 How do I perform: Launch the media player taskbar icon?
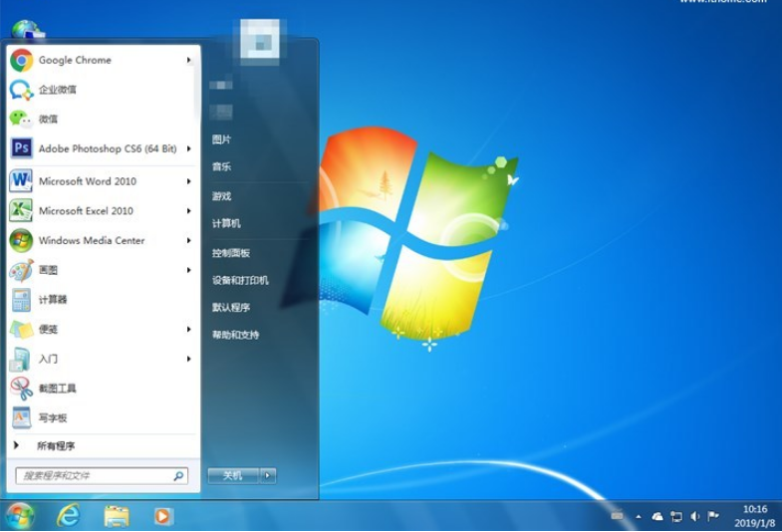(x=163, y=516)
